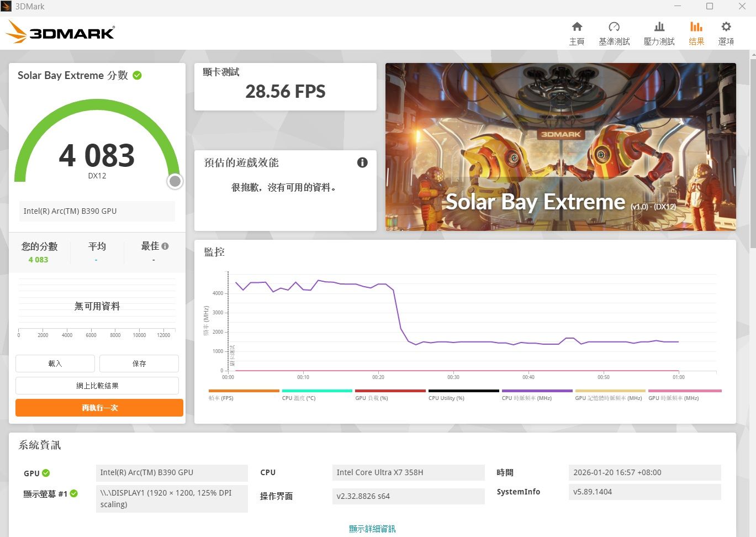Click the v5.89.1404 SystemInfo field
This screenshot has height=537, width=756.
point(644,492)
